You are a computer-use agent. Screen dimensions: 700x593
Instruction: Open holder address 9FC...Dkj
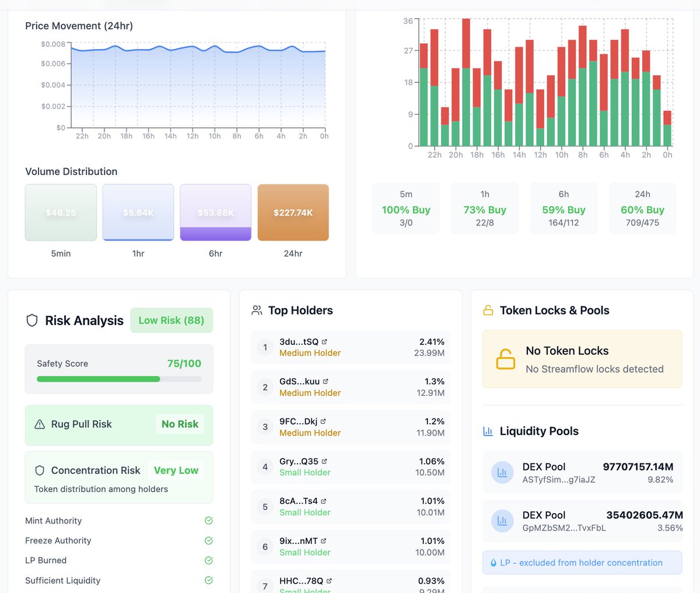pos(299,421)
